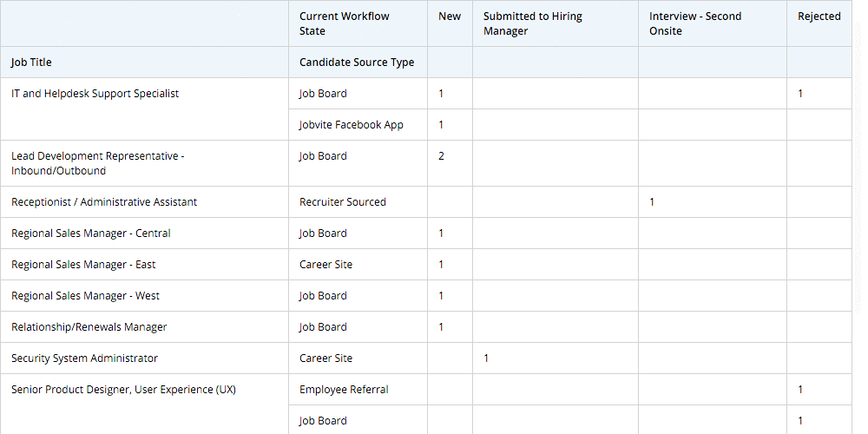Click the Employee Referral source cell

[343, 390]
